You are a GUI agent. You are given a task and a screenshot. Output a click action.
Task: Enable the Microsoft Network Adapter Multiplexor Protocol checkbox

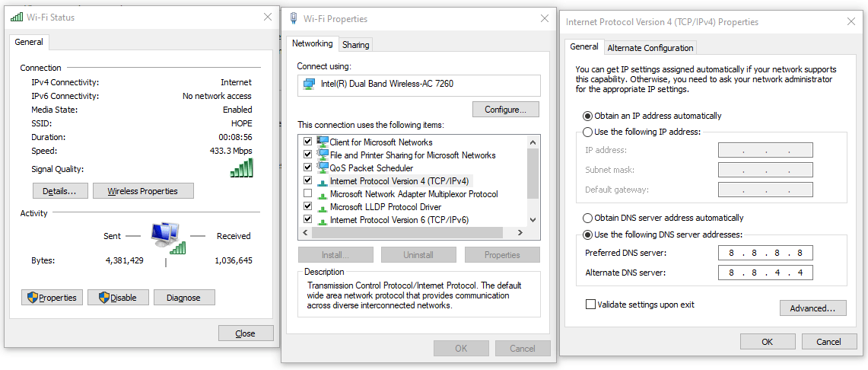click(x=308, y=194)
